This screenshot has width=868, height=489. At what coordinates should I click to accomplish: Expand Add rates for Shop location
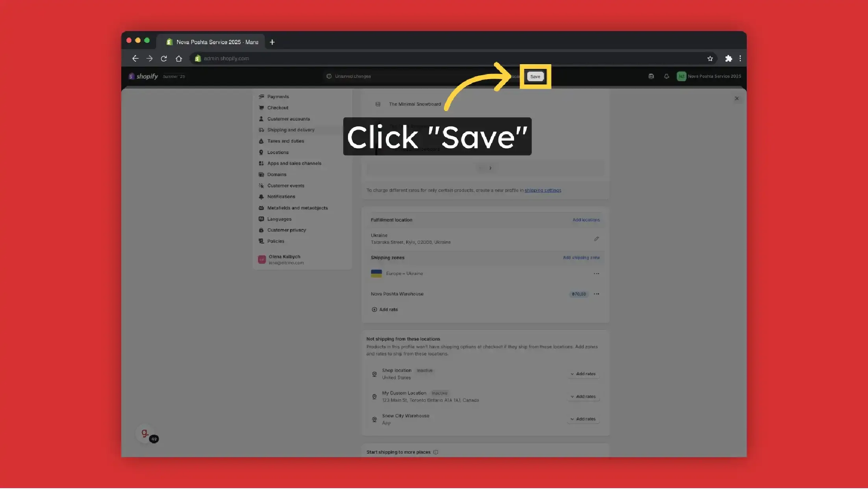(583, 374)
